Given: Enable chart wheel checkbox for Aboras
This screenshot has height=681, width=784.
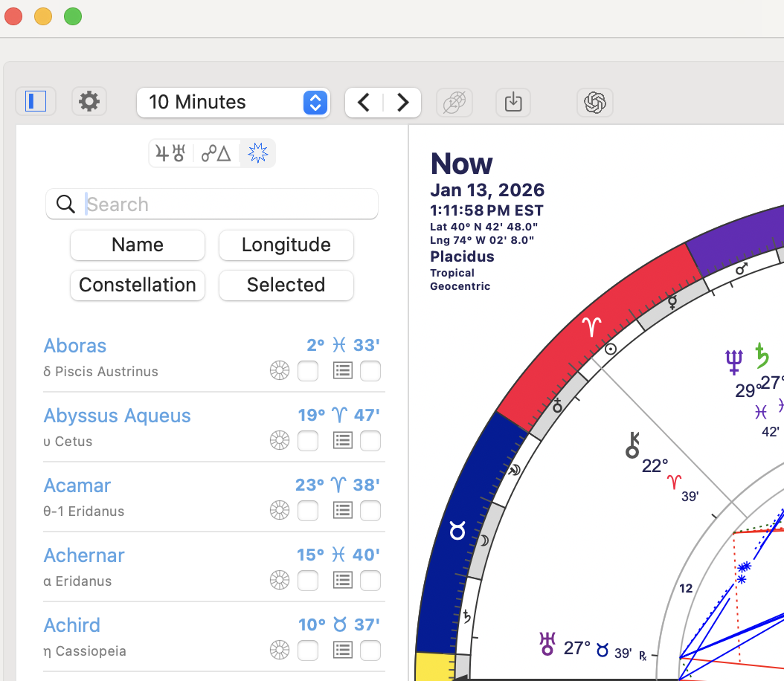Looking at the screenshot, I should point(308,371).
